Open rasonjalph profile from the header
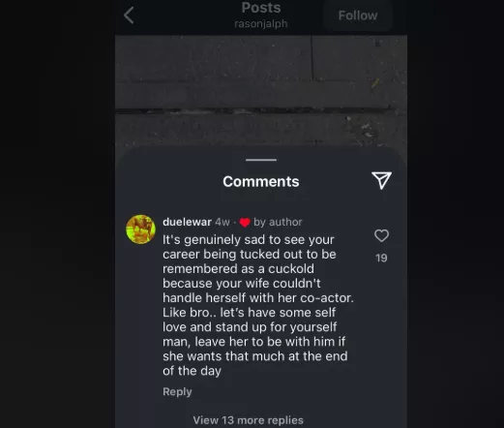Screen dimensions: 504x428 coord(261,24)
